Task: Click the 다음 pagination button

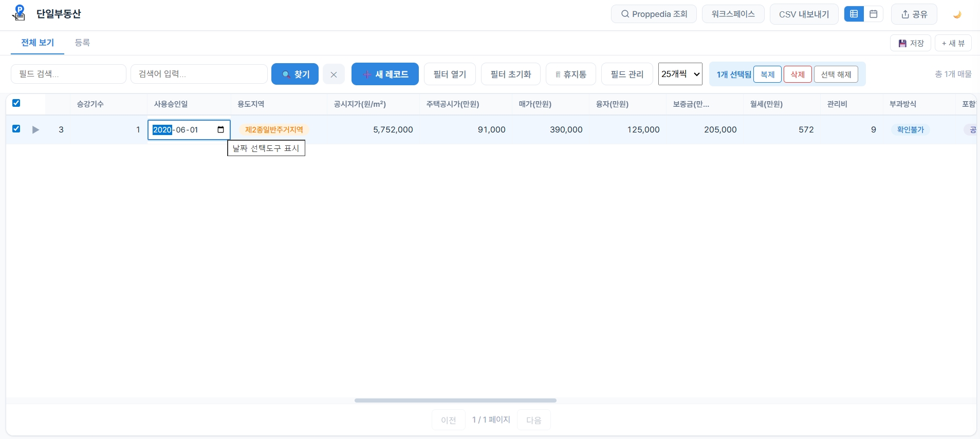Action: point(534,420)
